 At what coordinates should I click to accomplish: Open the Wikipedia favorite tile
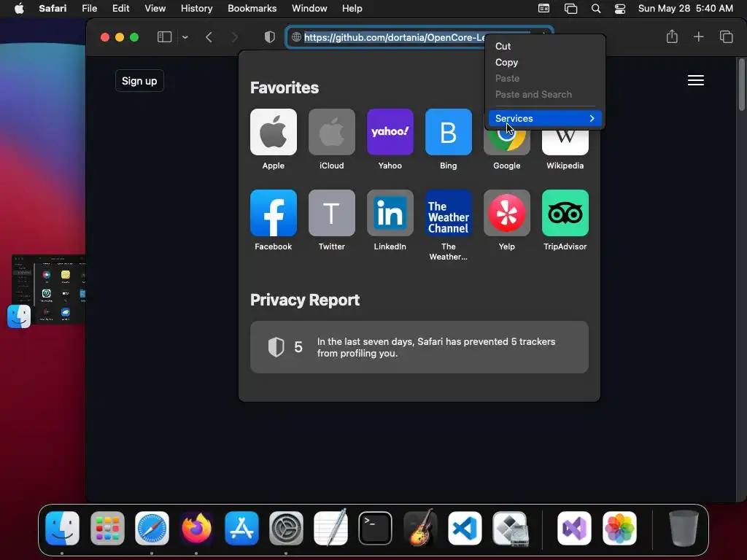pyautogui.click(x=565, y=142)
